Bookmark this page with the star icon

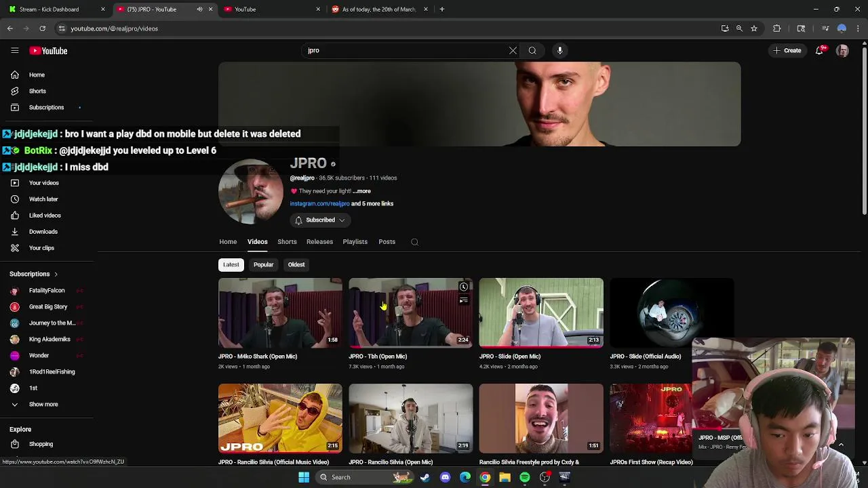753,28
